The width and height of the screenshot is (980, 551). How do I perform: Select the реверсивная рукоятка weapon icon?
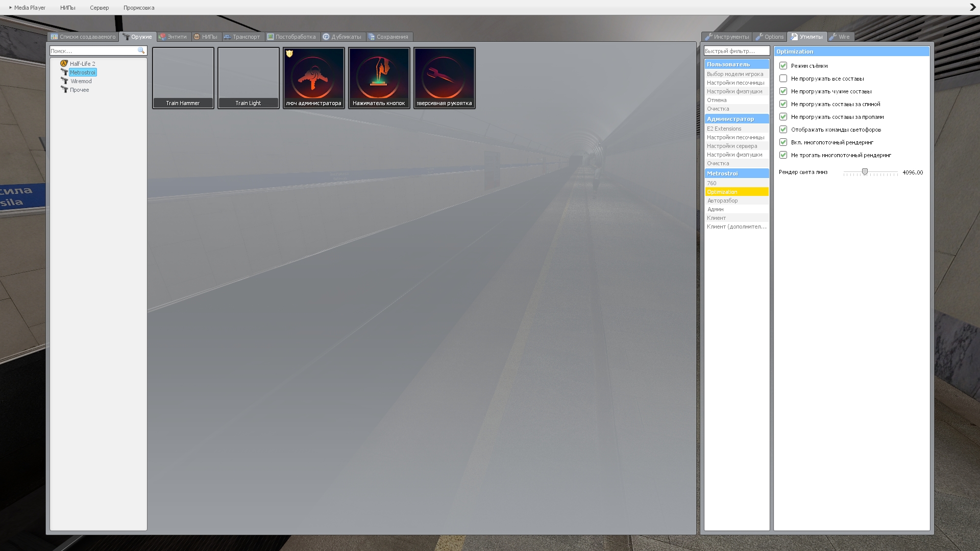point(444,78)
